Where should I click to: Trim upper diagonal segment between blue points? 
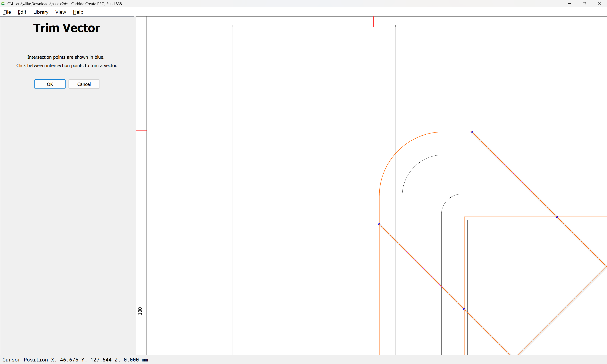click(514, 174)
